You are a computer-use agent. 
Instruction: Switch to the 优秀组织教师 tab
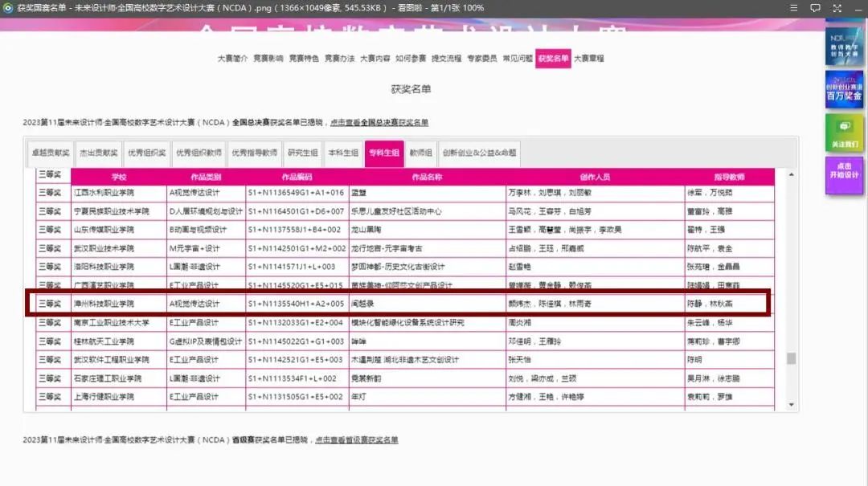(199, 153)
